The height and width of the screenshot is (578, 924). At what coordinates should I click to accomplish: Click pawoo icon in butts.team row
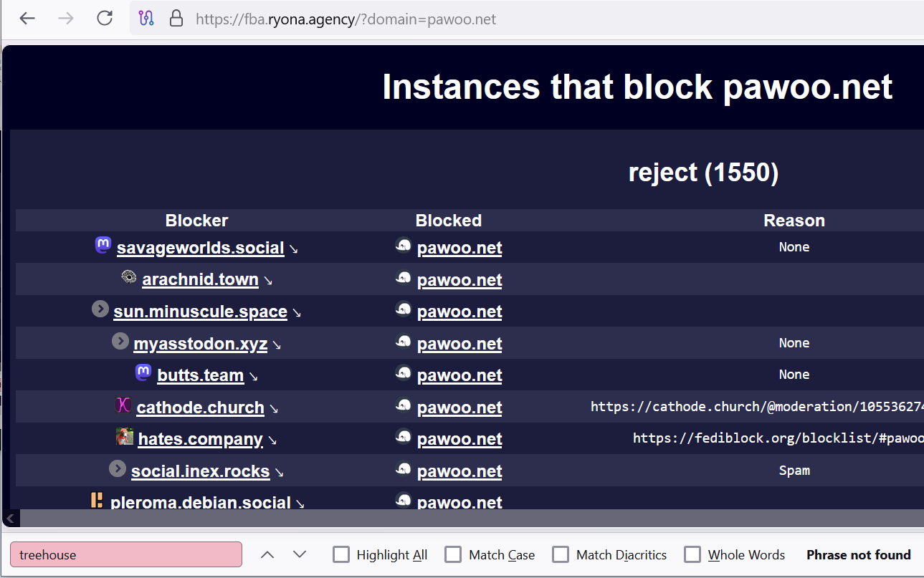coord(404,372)
